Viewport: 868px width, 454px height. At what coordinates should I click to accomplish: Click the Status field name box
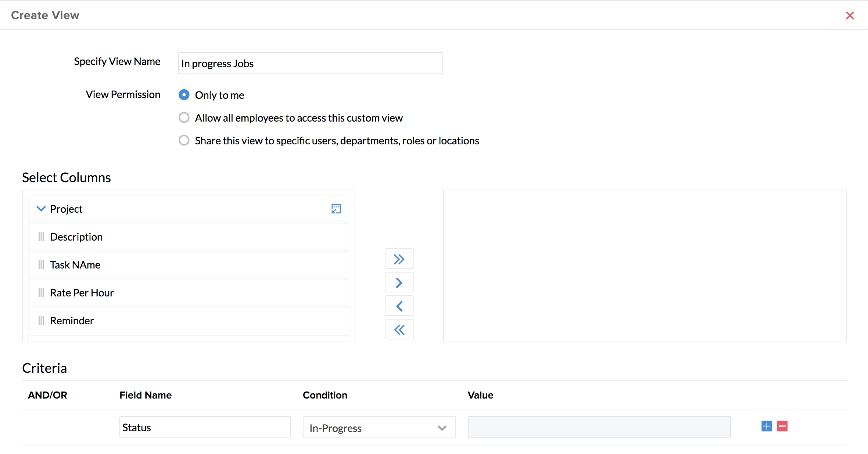tap(205, 427)
